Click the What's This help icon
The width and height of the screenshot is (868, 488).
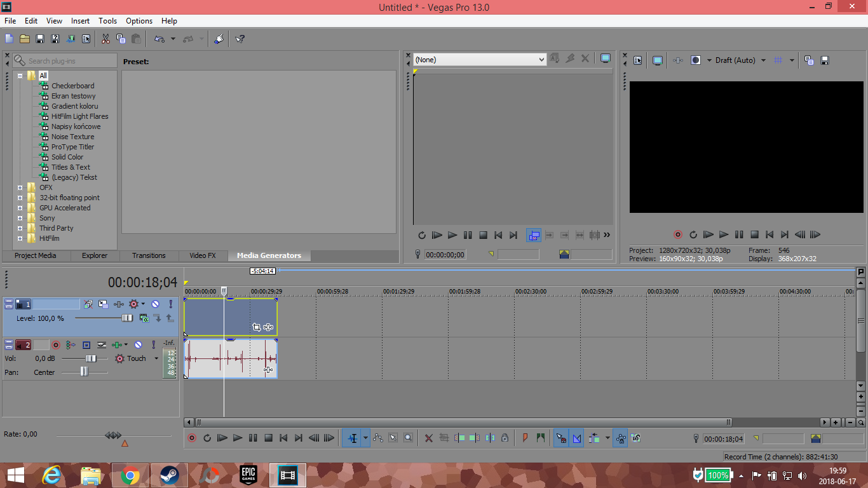click(x=240, y=39)
